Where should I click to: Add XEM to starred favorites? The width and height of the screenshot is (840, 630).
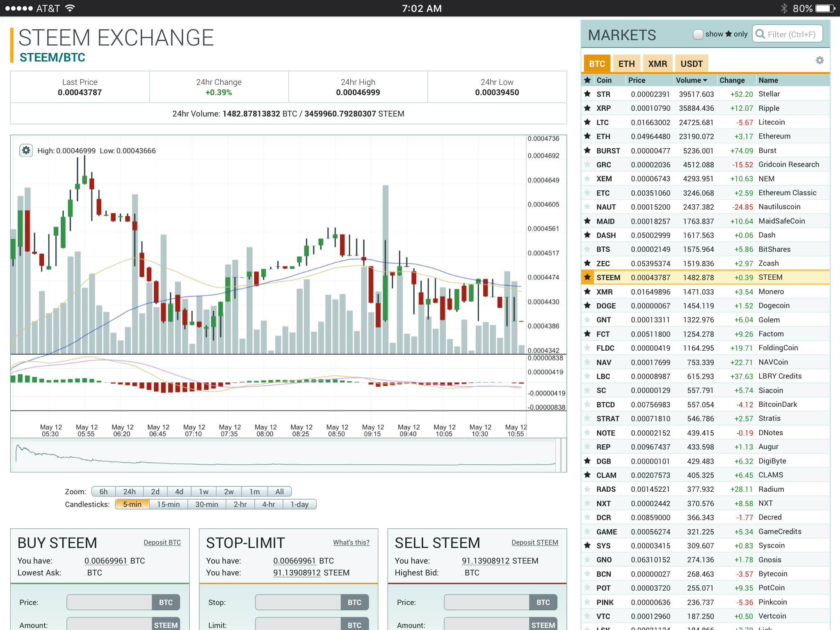(x=587, y=179)
